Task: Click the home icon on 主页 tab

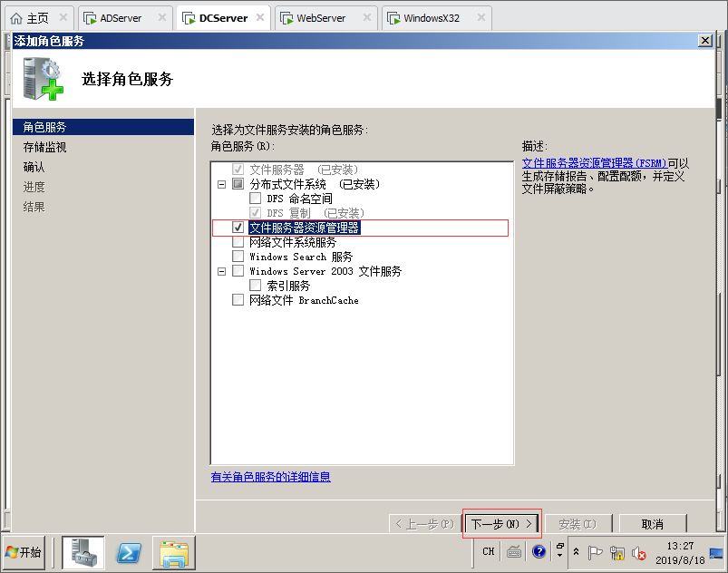Action: 16,18
